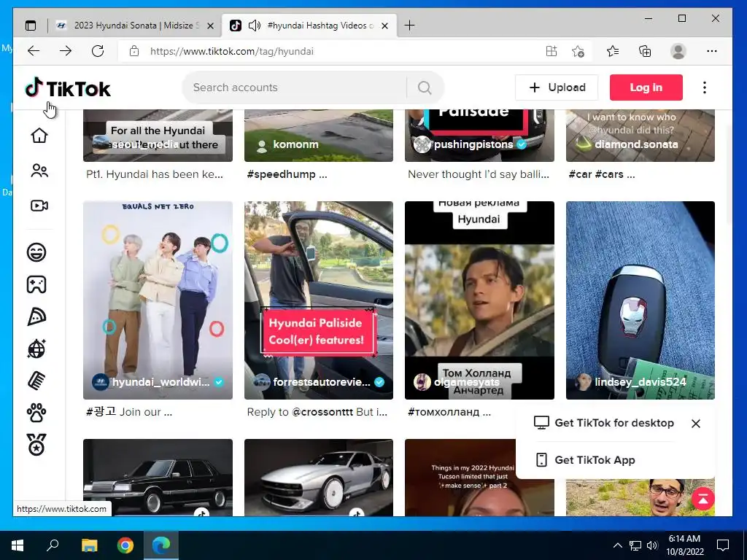Focus the Search accounts field
Screen dimensions: 747x560
295,87
